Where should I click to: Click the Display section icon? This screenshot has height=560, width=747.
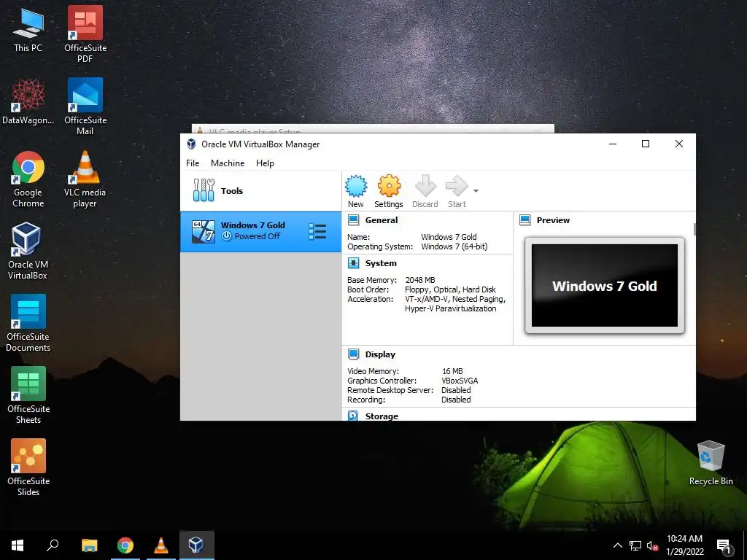(354, 354)
